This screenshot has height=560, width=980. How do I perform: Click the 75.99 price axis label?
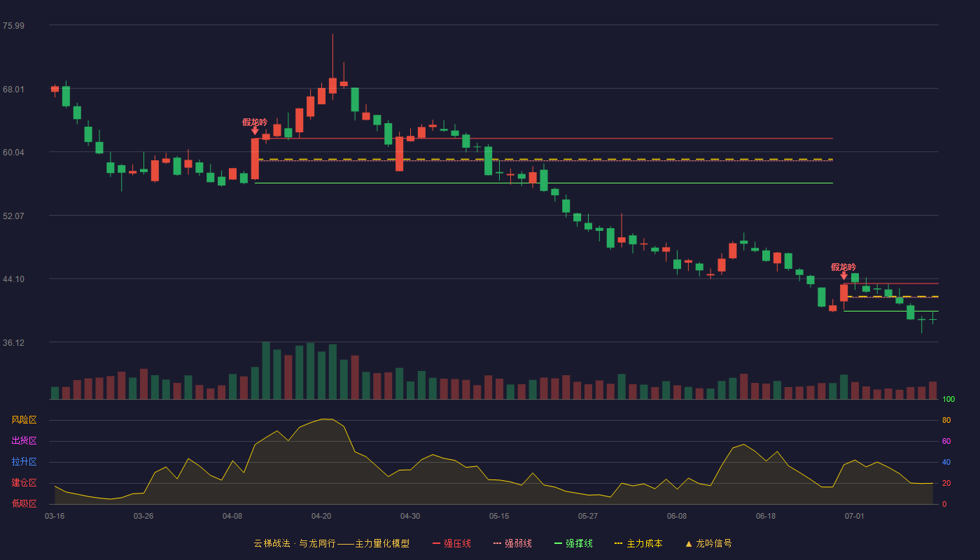pos(13,26)
